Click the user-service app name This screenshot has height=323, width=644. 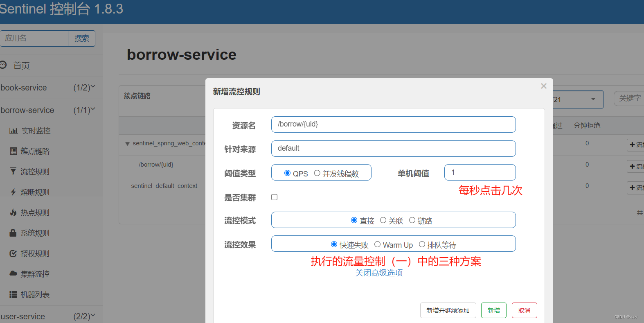point(23,316)
